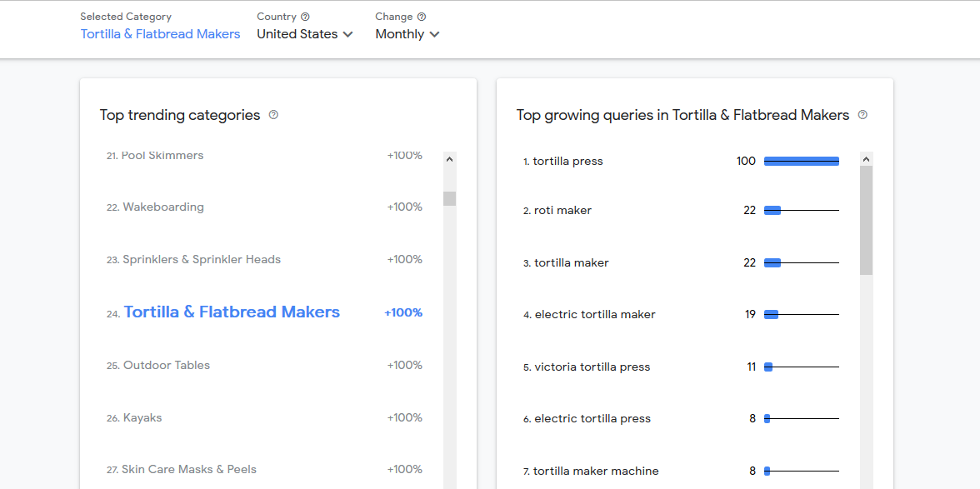The image size is (980, 489).
Task: Expand the Monthly change dropdown
Action: coord(407,34)
